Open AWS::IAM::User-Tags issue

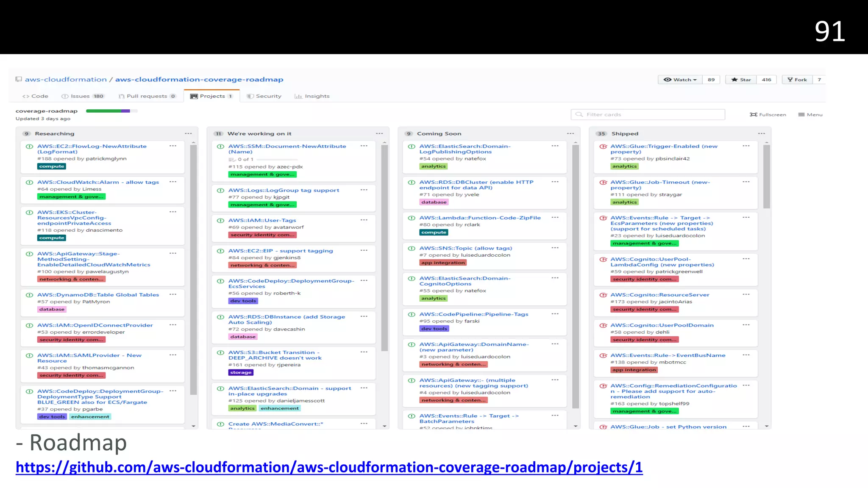262,220
